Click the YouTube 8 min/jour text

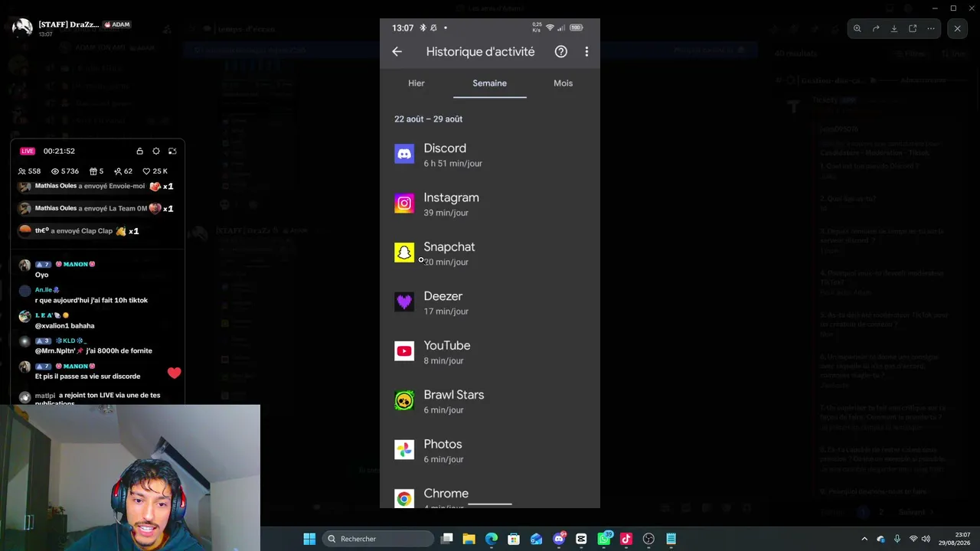(x=443, y=360)
